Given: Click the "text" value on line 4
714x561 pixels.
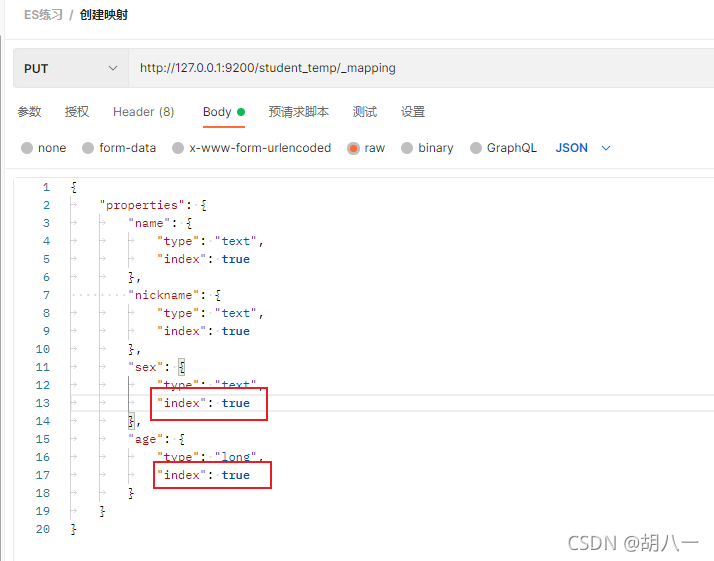Looking at the screenshot, I should tap(236, 241).
